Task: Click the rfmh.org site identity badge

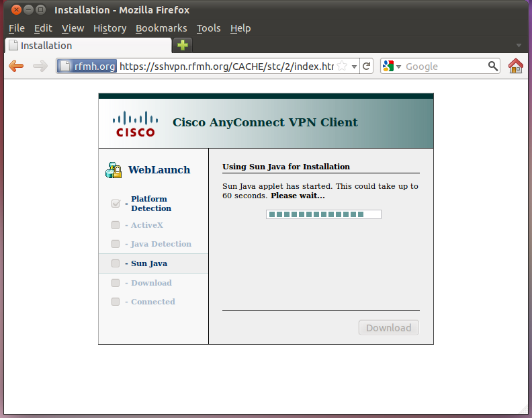Action: tap(87, 66)
